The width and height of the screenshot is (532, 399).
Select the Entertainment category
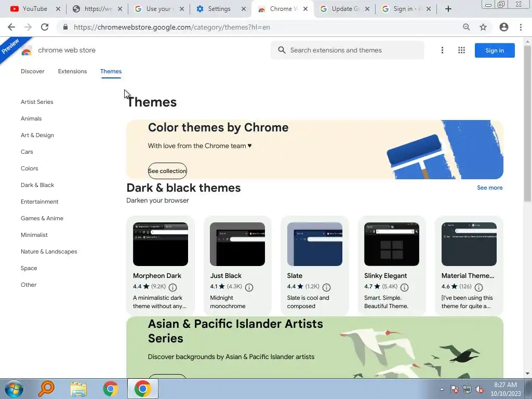tap(39, 202)
